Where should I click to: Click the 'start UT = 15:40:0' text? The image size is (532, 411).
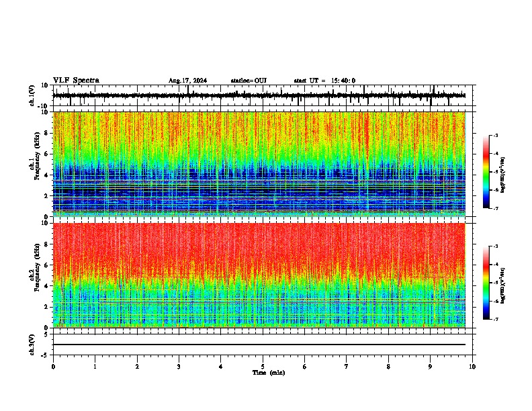(324, 81)
